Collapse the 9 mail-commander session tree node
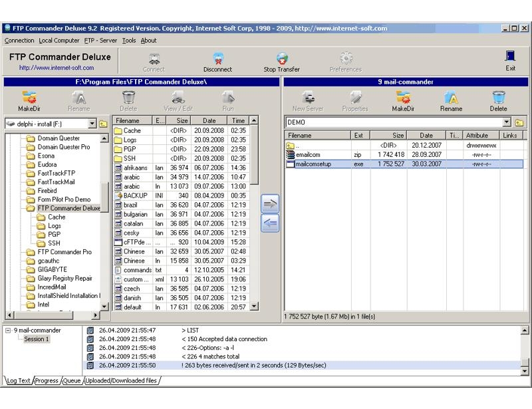 click(x=8, y=331)
